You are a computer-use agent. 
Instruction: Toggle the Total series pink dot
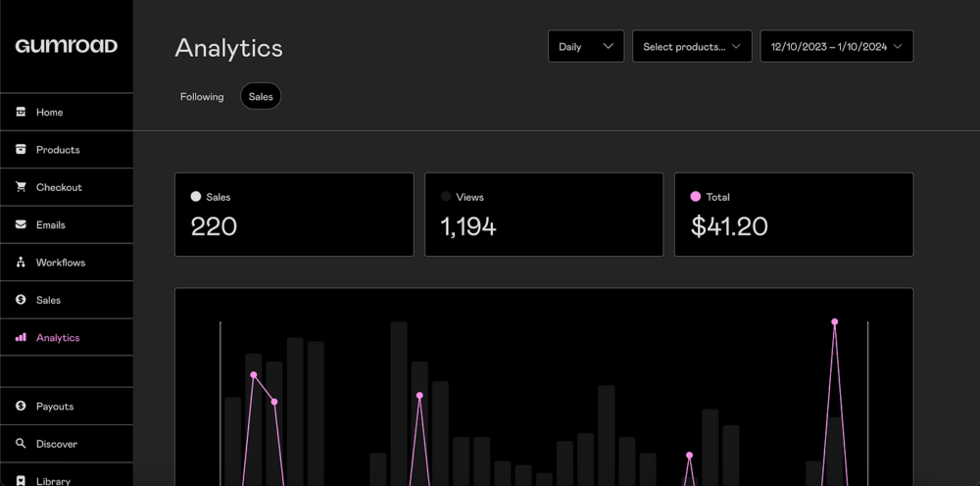point(696,197)
